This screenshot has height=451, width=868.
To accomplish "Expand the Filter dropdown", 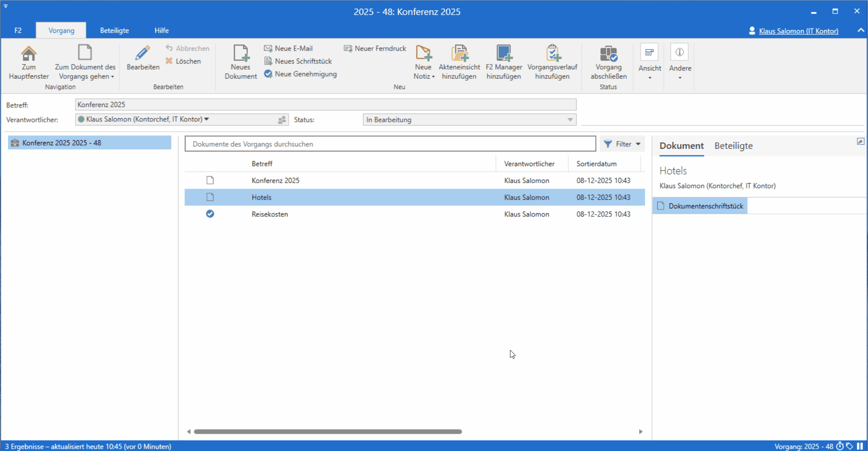I will [623, 144].
